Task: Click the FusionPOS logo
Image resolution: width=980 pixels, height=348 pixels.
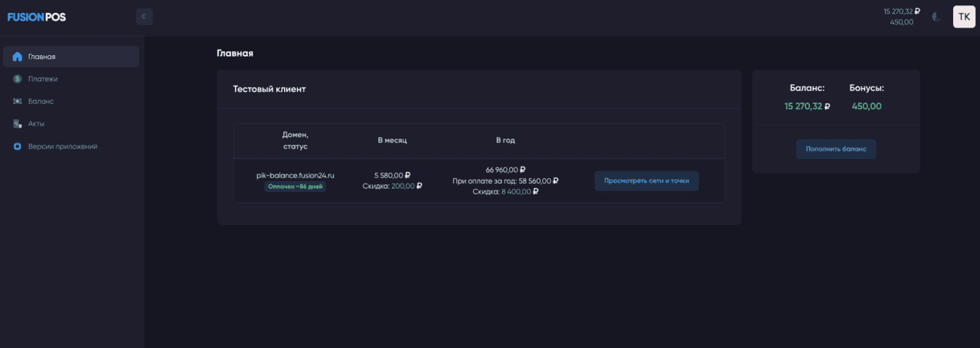Action: (x=37, y=17)
